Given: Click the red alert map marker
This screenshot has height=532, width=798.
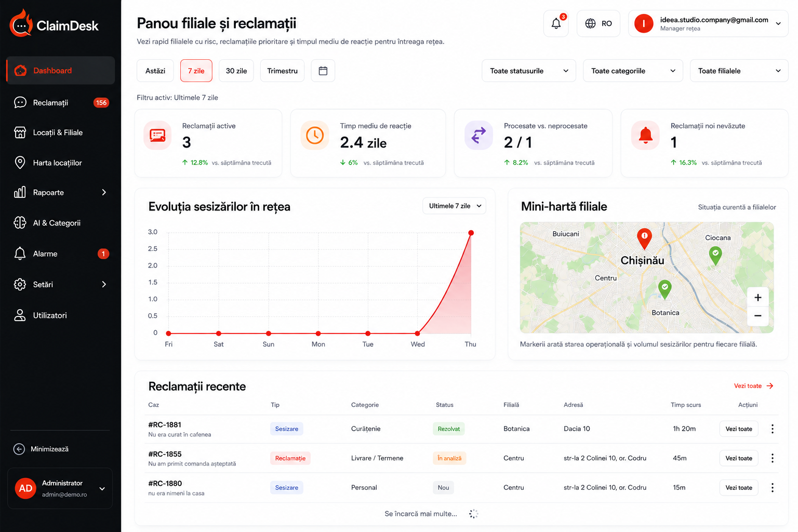Looking at the screenshot, I should pos(644,239).
